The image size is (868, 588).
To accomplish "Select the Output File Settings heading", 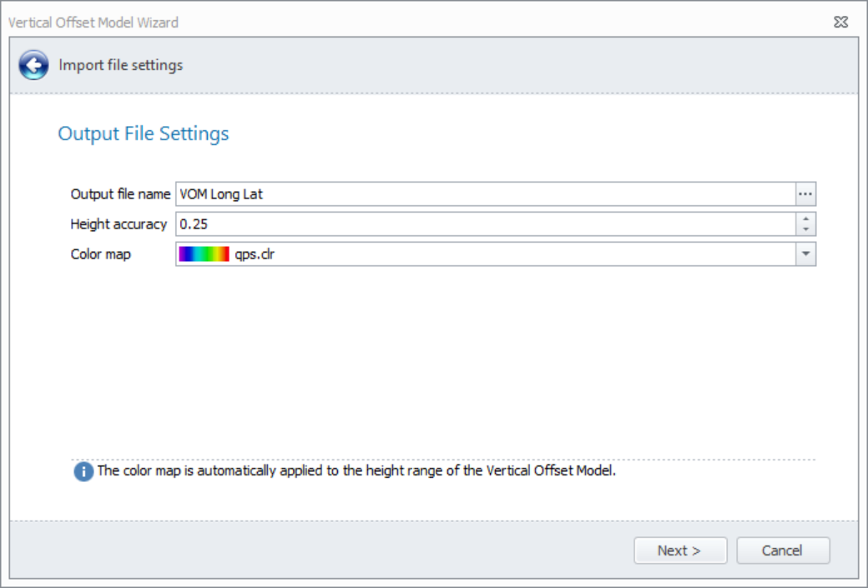I will pos(144,133).
